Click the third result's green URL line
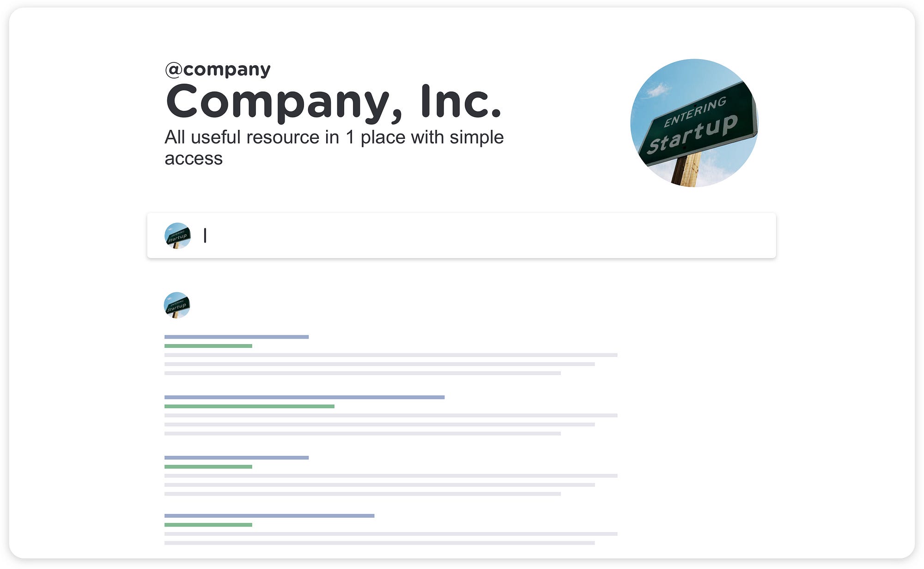 pos(208,467)
